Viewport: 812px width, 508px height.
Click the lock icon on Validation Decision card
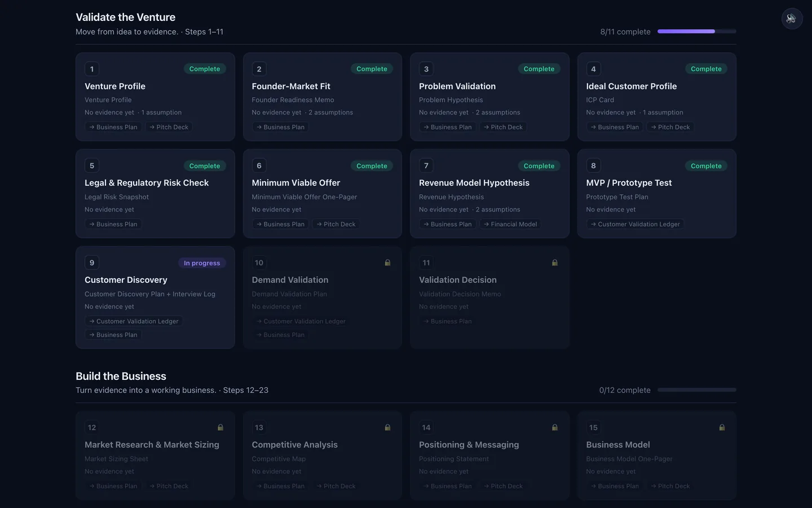click(x=555, y=262)
